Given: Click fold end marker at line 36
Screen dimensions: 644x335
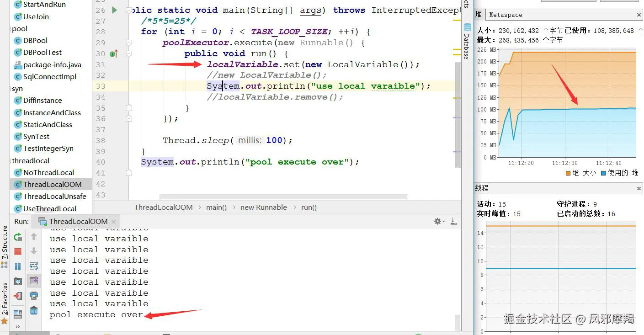Looking at the screenshot, I should (128, 119).
